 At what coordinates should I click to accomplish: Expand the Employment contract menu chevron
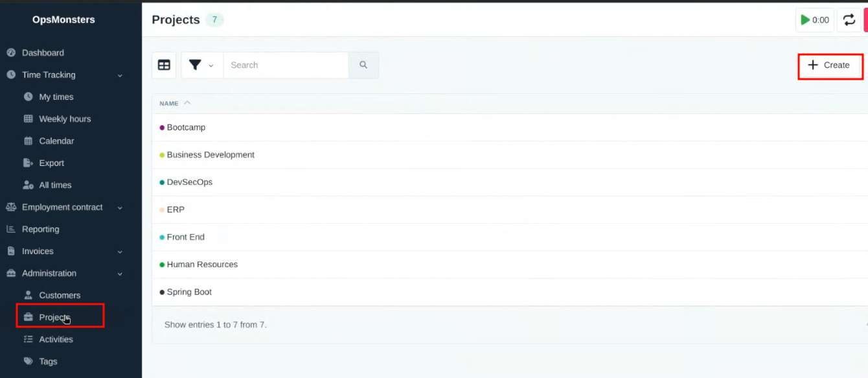[x=120, y=207]
